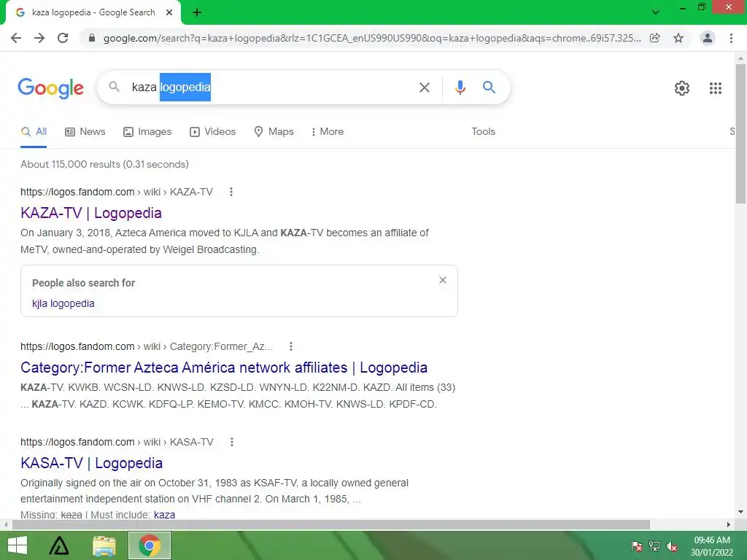Click the address bar URL

(371, 38)
